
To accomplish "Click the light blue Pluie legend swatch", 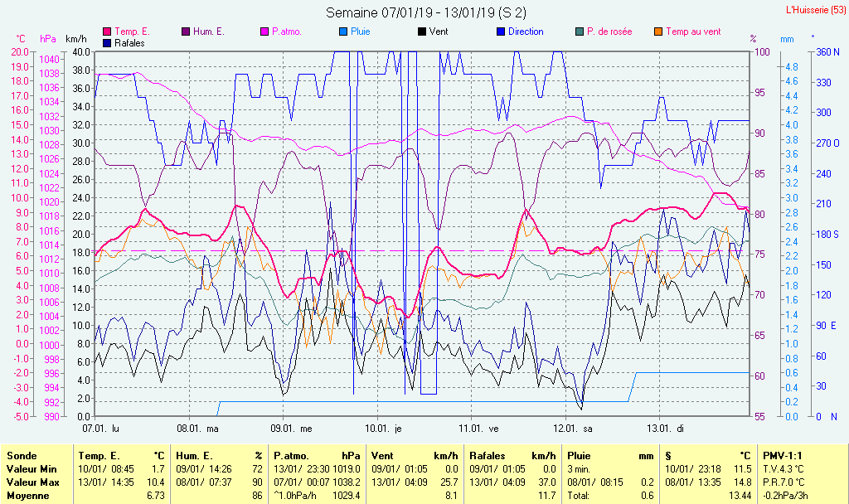I will pyautogui.click(x=343, y=31).
